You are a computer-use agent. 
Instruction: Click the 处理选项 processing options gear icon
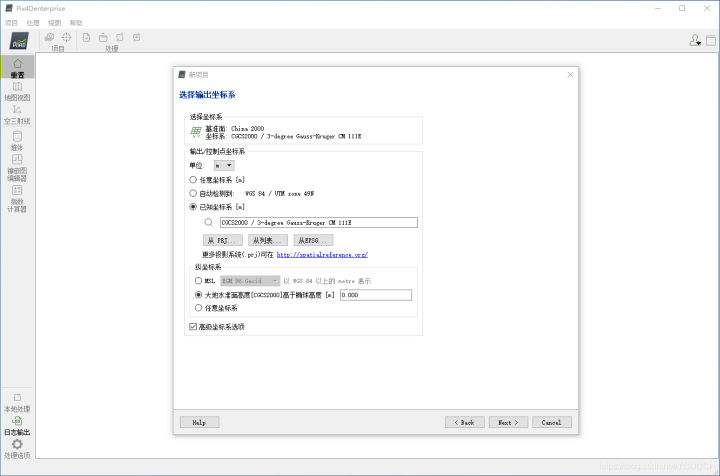(x=17, y=446)
